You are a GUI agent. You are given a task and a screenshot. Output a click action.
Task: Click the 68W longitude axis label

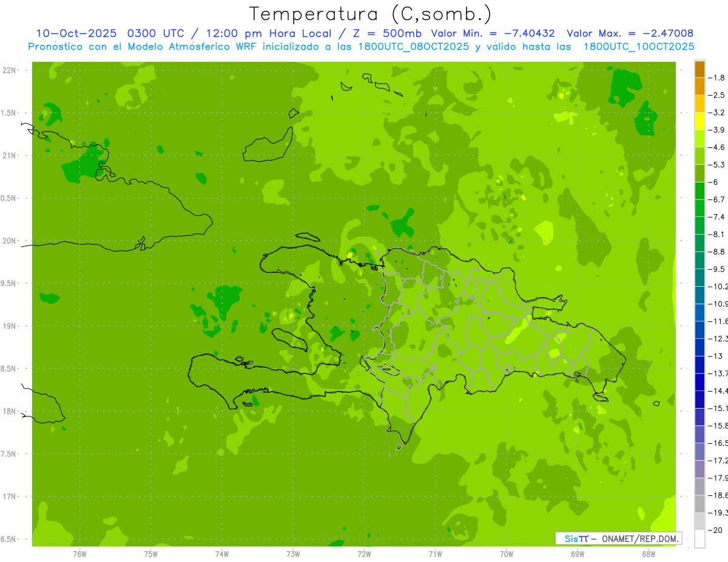point(649,554)
